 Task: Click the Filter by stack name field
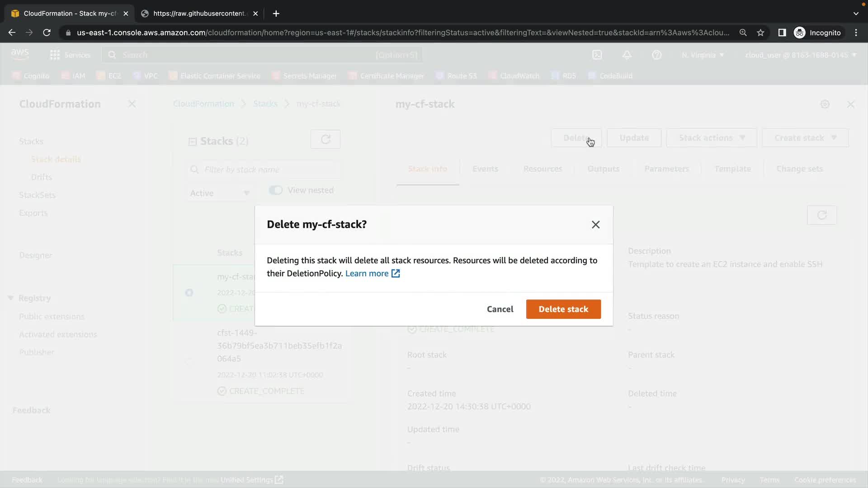click(267, 170)
